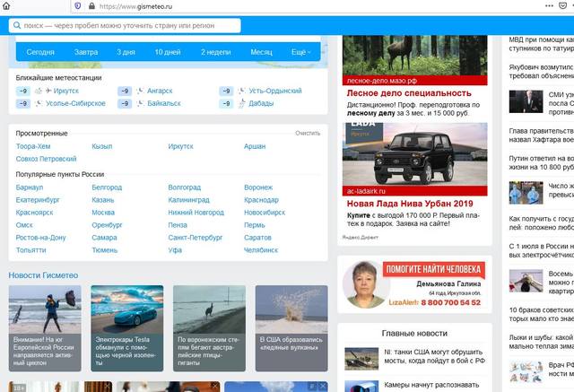Open the Усть-Ордынский station link
574x392 pixels.
[275, 91]
